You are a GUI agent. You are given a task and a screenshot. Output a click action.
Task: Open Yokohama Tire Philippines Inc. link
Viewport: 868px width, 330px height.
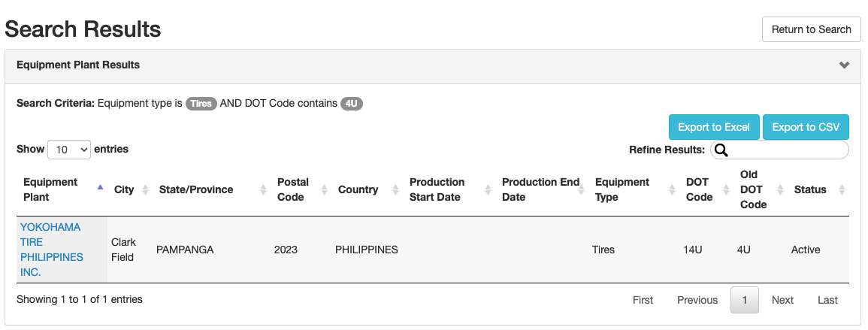(x=51, y=250)
